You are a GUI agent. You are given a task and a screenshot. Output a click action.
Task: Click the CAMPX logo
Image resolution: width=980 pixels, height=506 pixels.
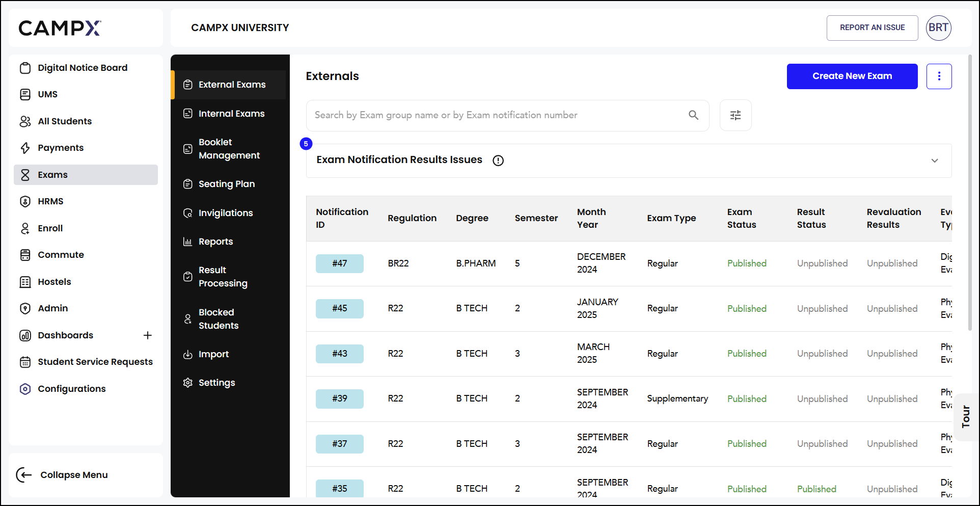[x=60, y=28]
